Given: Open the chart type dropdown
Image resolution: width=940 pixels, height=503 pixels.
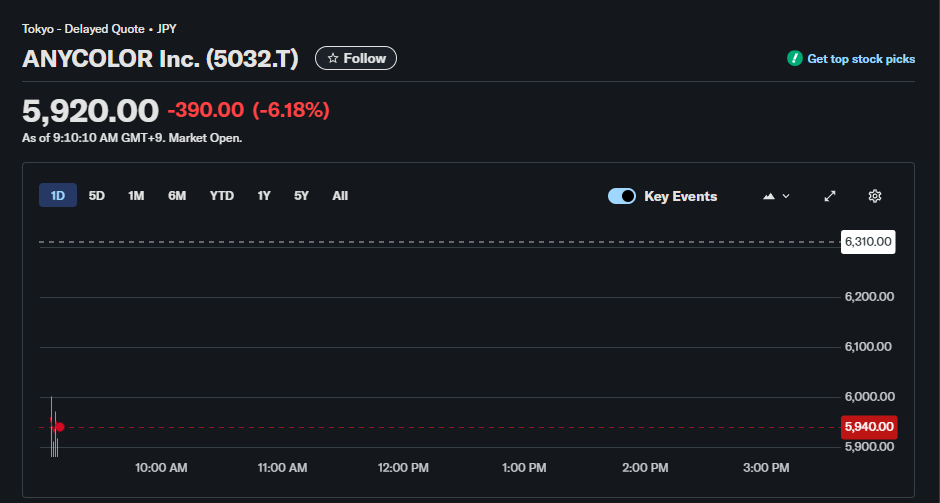Looking at the screenshot, I should 776,196.
